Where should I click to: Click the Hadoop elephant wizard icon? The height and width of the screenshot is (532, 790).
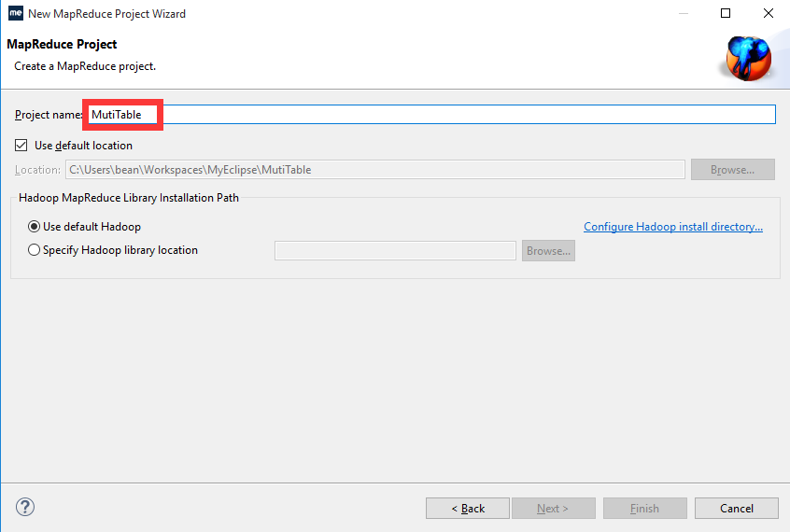coord(748,58)
